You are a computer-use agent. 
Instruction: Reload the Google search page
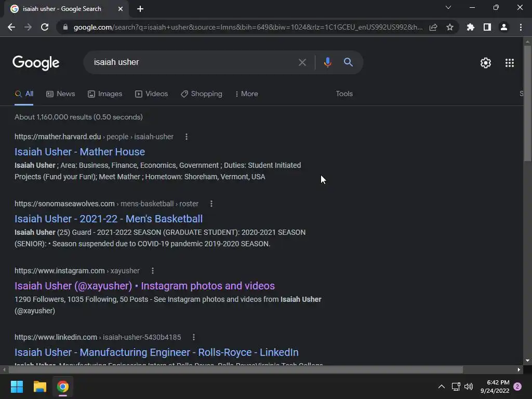click(x=45, y=27)
